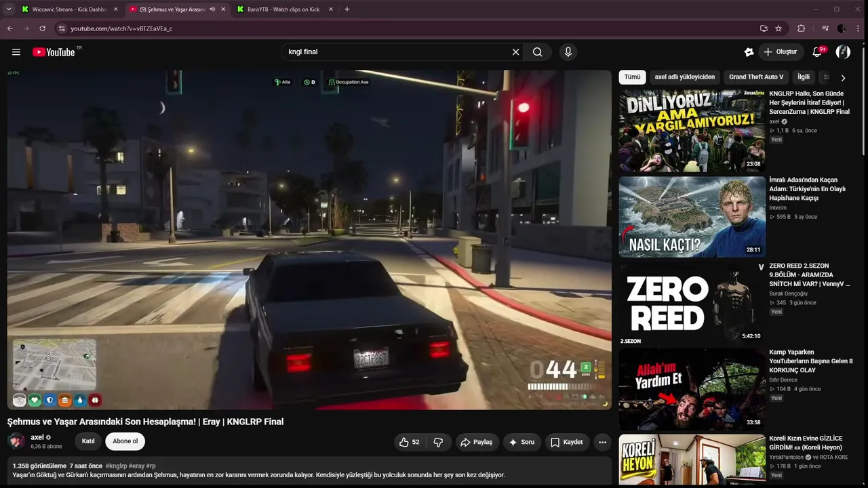Image resolution: width=868 pixels, height=488 pixels.
Task: Click the Soru ask button
Action: click(522, 442)
